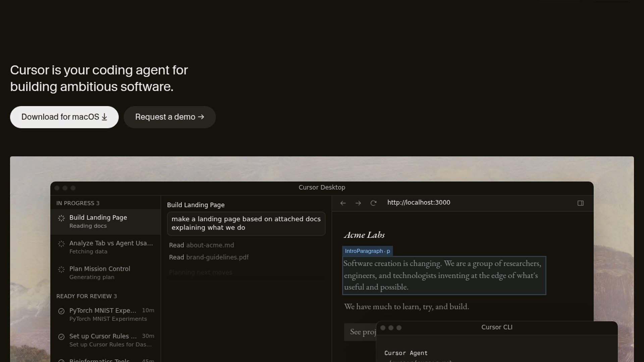Click the Cursor Desktop window title
The width and height of the screenshot is (644, 362).
(322, 188)
